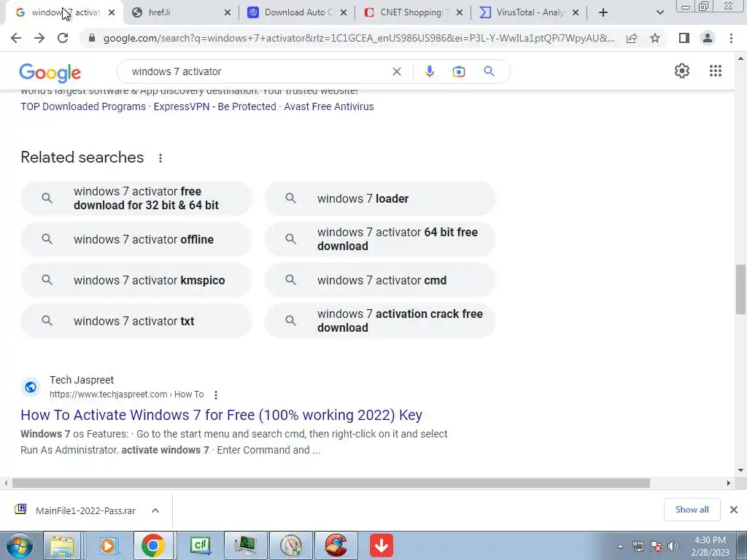Screen dimensions: 747x560
Task: Show hidden system tray icons
Action: 620,547
